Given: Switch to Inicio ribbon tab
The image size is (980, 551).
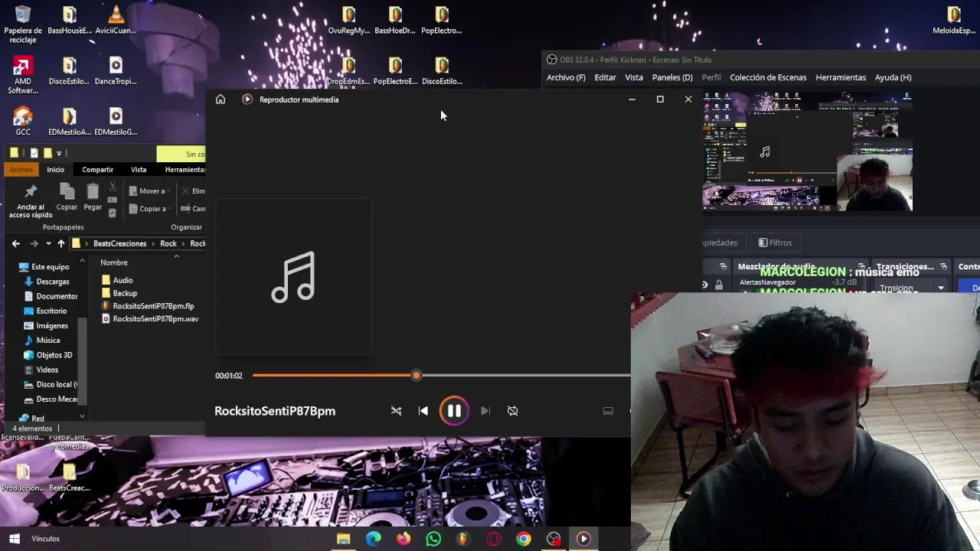Looking at the screenshot, I should (x=55, y=169).
